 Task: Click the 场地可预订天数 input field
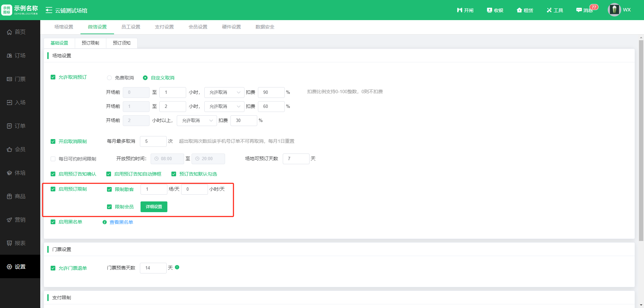[296, 159]
